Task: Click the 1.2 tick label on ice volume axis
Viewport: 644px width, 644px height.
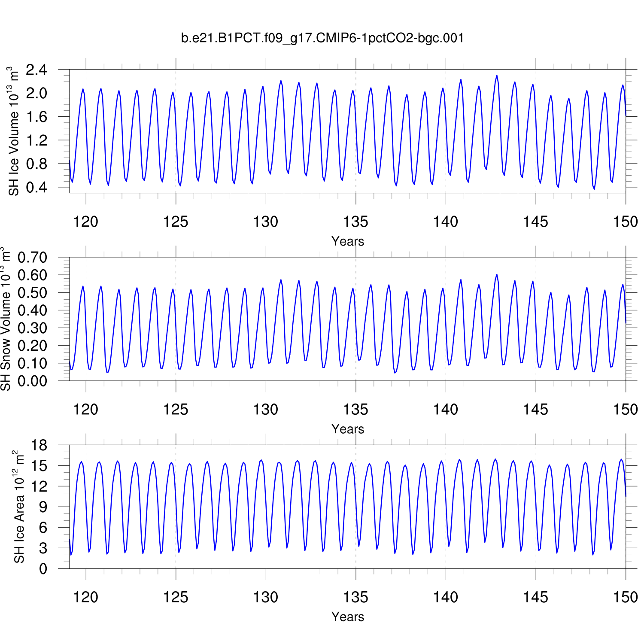Action: [36, 140]
